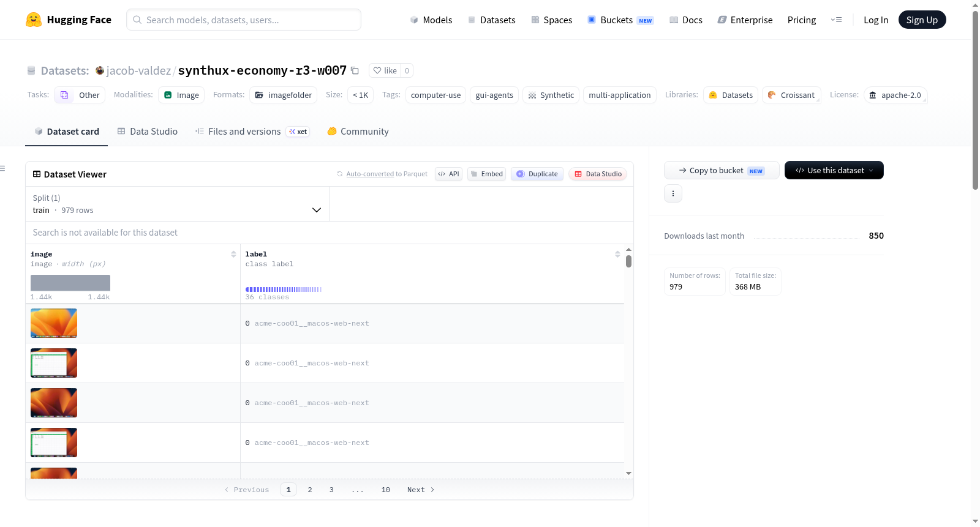
Task: Open fourth row image thumbnail
Action: 54,443
